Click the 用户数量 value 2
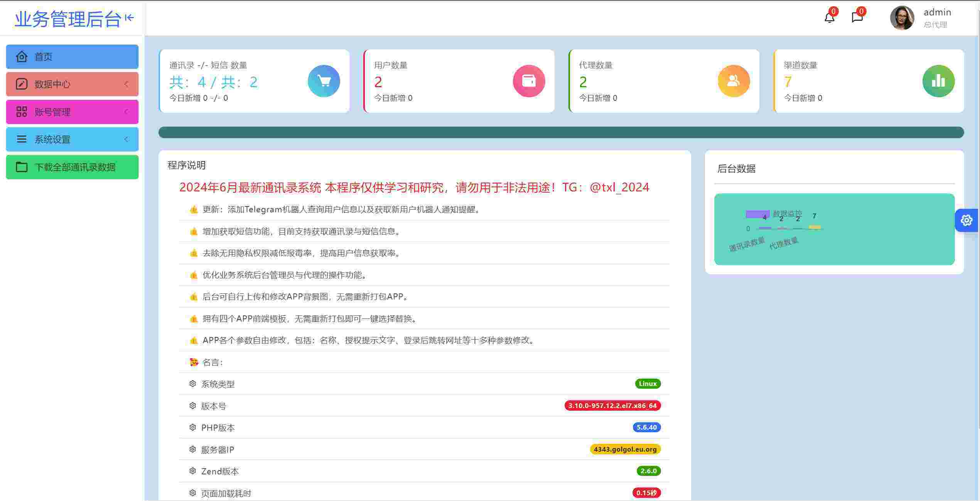 tap(378, 82)
